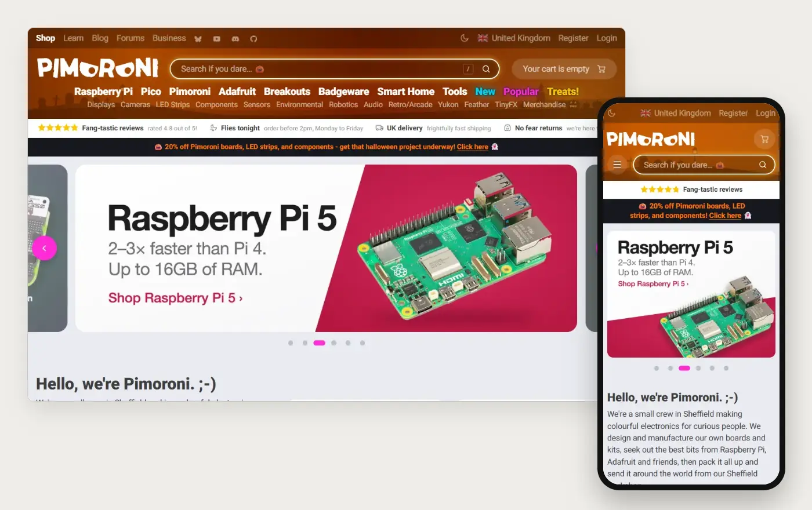Click Login in the phone header

click(x=766, y=113)
